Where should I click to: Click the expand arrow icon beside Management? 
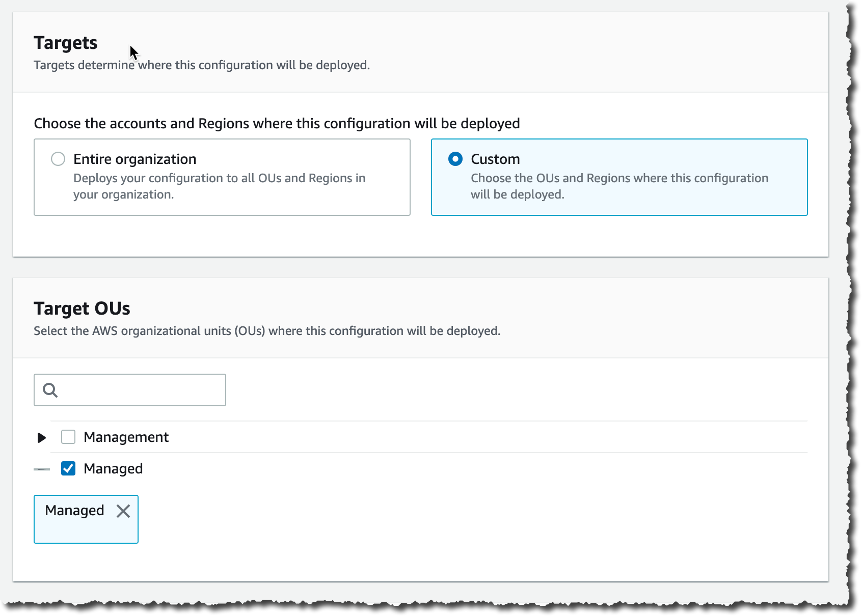point(42,437)
